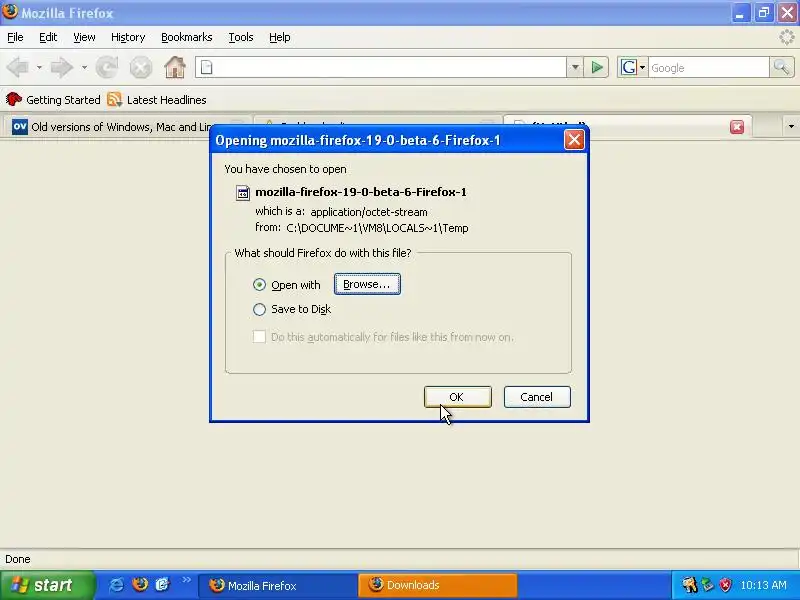Open the Back history dropdown arrow

[x=39, y=67]
